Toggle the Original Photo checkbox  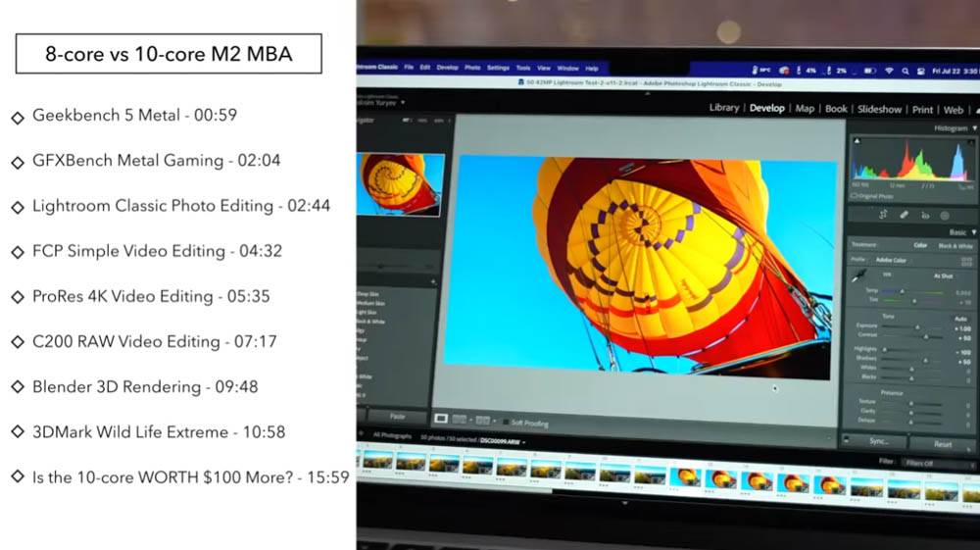click(x=854, y=196)
